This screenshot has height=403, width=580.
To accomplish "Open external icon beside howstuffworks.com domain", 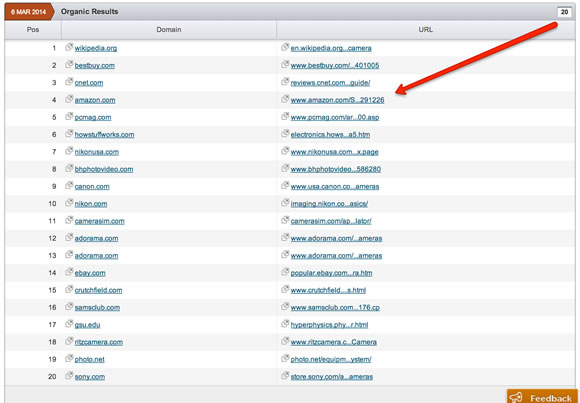I will click(x=69, y=134).
